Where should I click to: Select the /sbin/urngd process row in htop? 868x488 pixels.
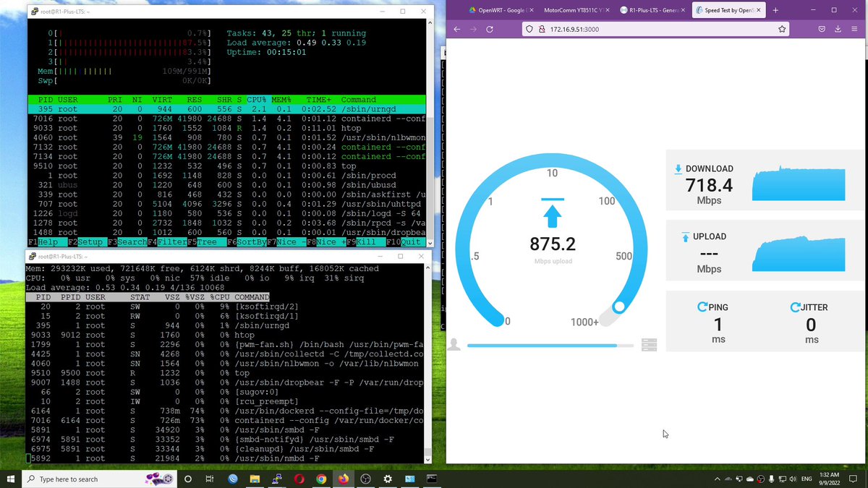(x=227, y=109)
